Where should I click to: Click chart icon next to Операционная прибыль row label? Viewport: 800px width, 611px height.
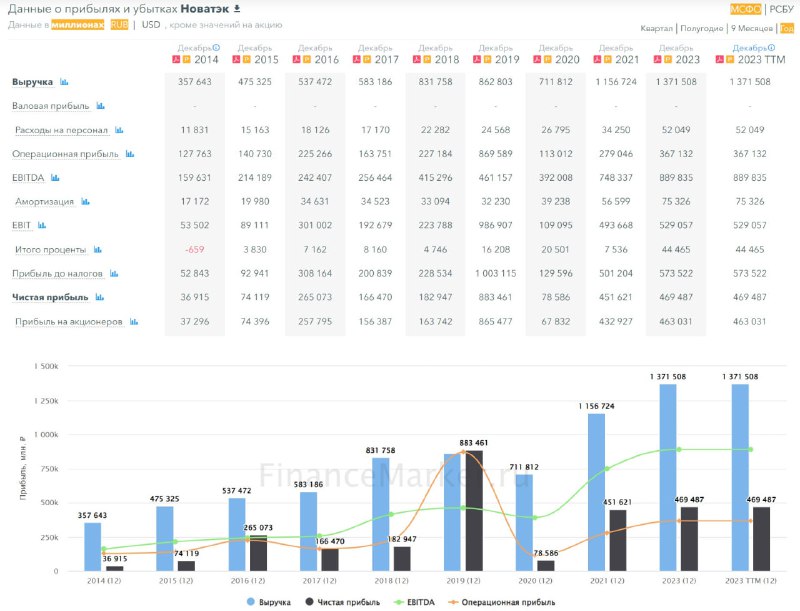pyautogui.click(x=130, y=154)
